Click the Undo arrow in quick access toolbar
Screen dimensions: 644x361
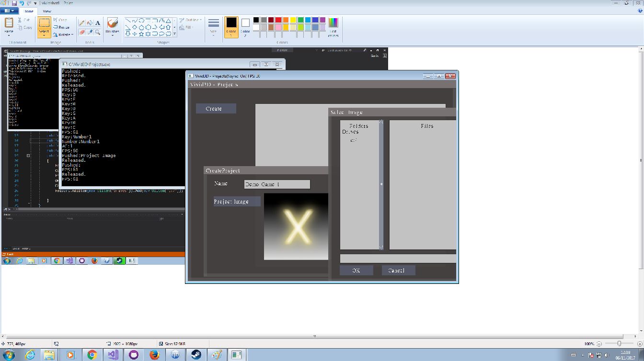pyautogui.click(x=22, y=3)
